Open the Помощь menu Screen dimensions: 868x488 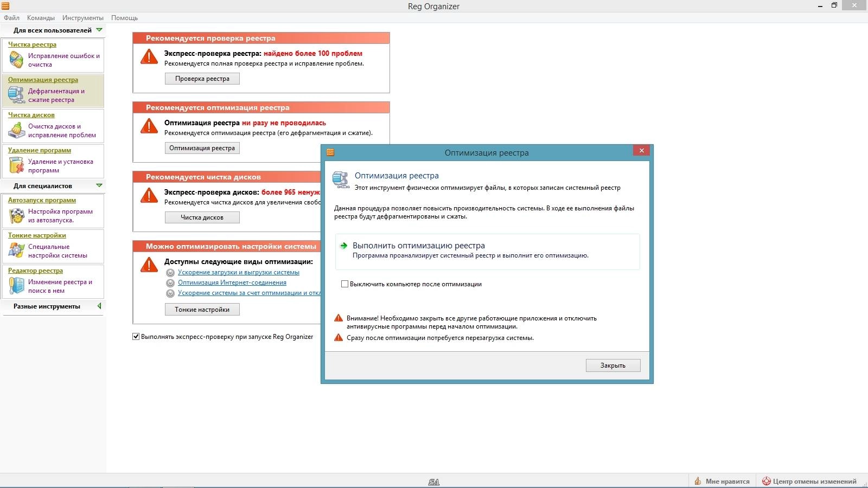click(x=124, y=18)
